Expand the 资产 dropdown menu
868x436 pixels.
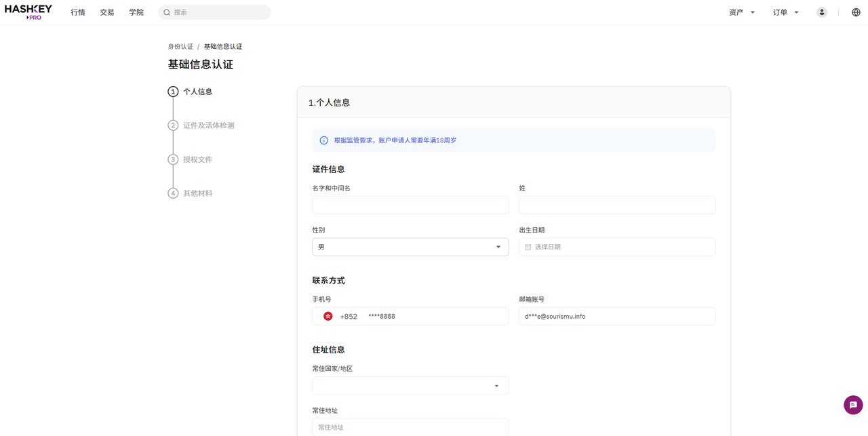pos(742,12)
